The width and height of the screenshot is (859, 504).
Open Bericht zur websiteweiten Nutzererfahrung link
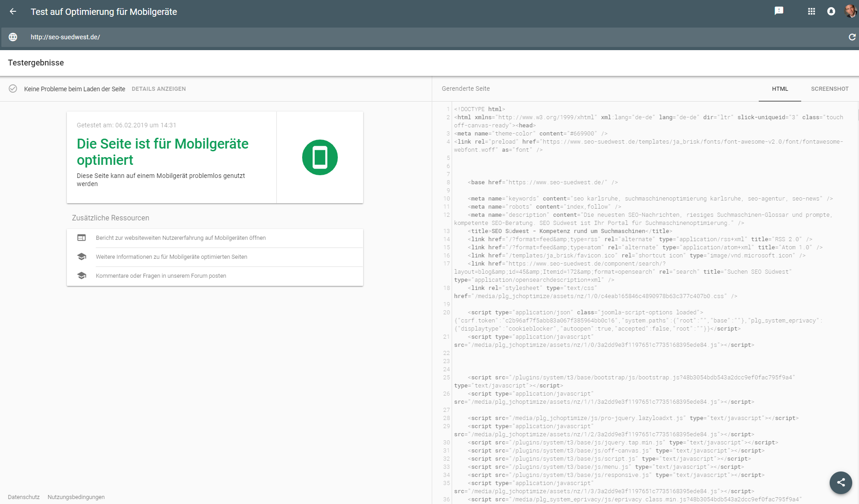point(181,238)
